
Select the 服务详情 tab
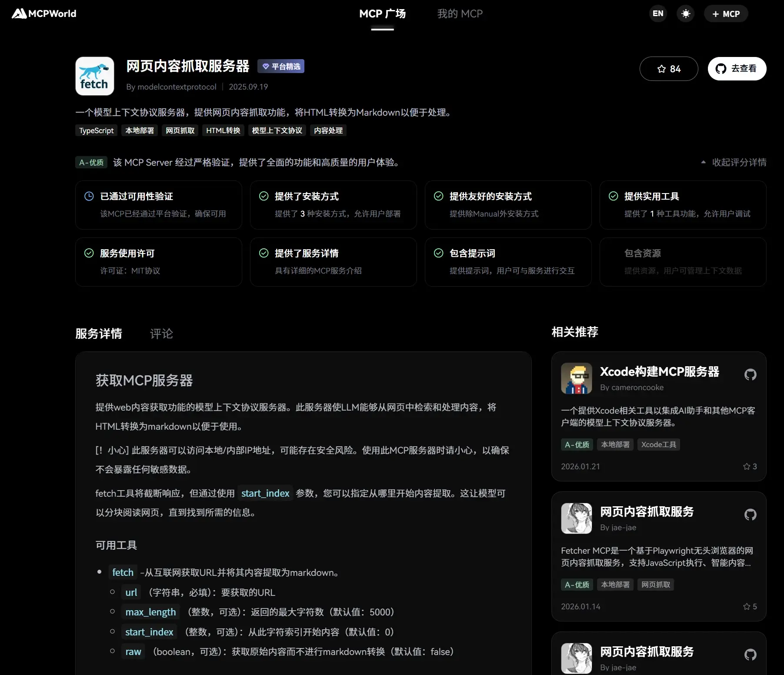coord(99,334)
